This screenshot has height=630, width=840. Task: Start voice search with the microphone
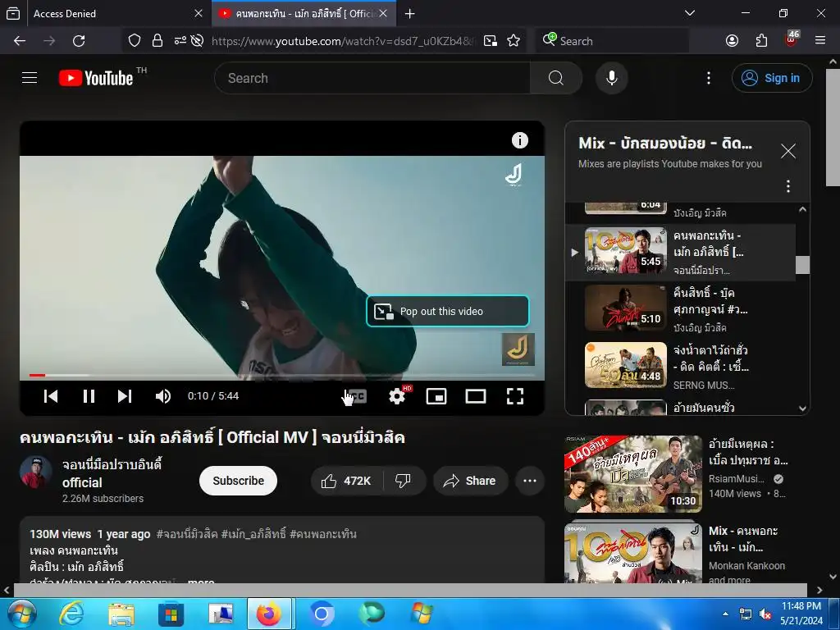point(611,78)
